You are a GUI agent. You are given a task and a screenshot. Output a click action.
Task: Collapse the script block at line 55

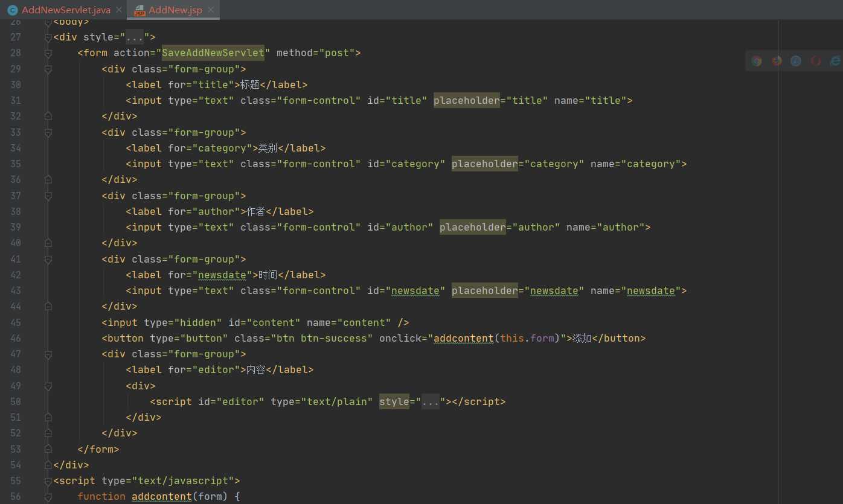tap(48, 480)
